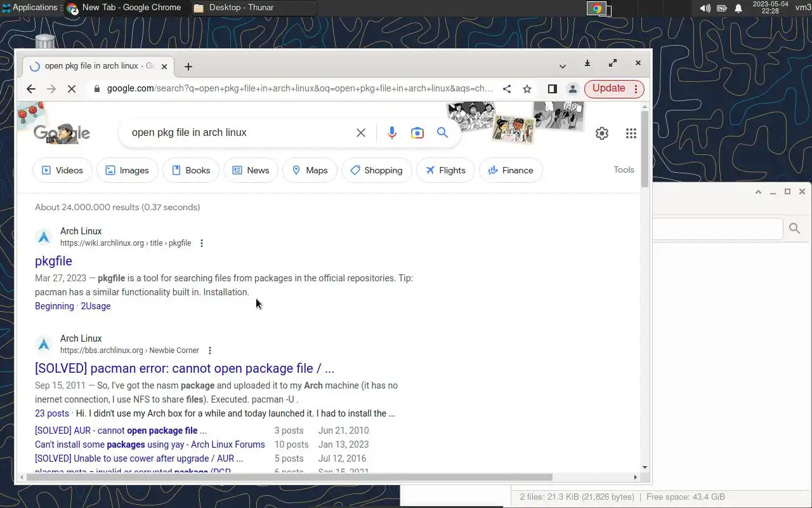Open the Beginning sitelink
This screenshot has height=508, width=812.
pos(55,306)
